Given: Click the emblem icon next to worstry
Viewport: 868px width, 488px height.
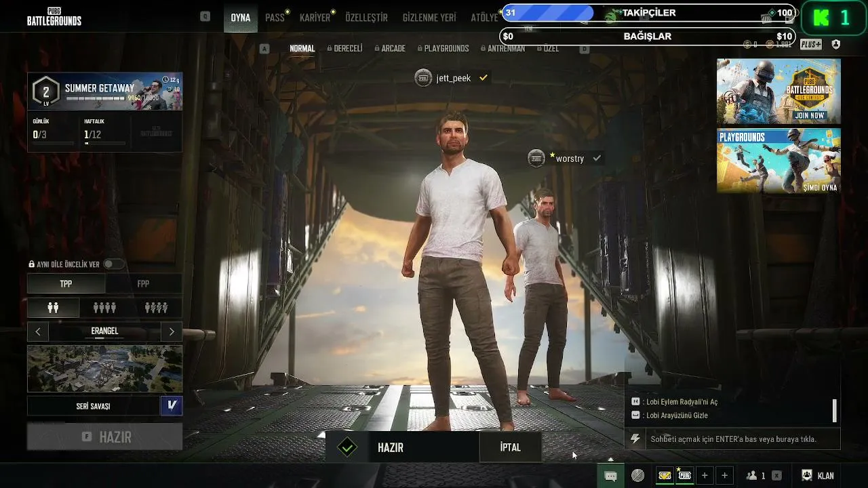Looking at the screenshot, I should [536, 158].
